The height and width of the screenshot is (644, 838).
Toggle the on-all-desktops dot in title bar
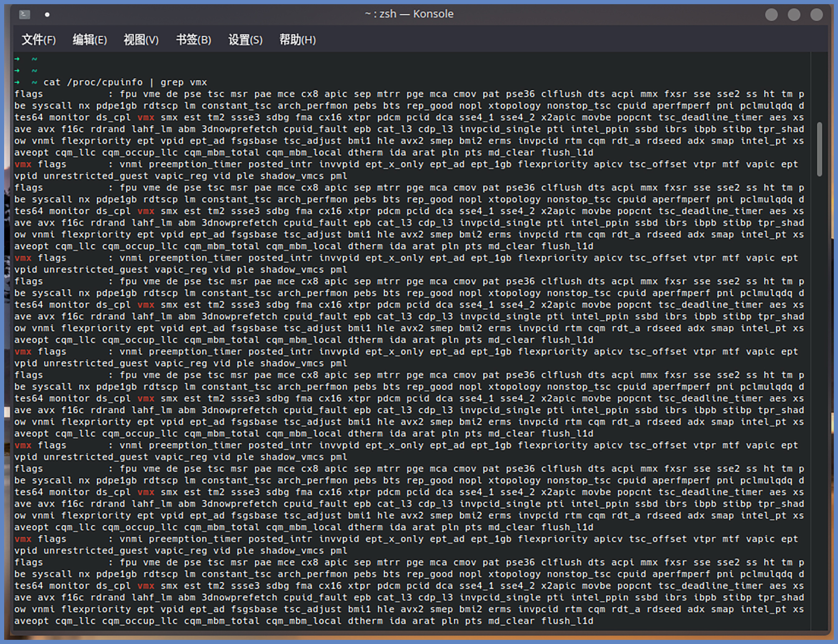47,15
